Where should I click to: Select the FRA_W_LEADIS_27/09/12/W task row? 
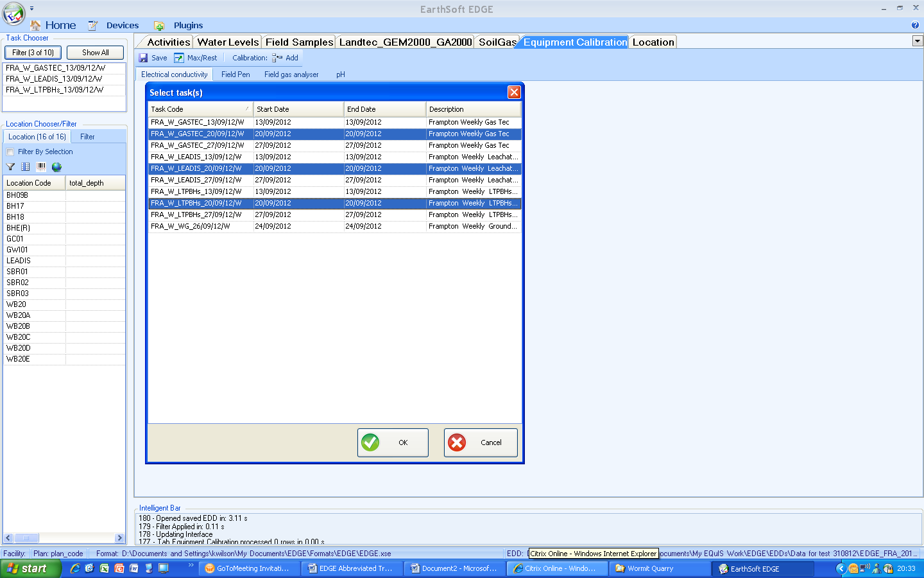334,180
